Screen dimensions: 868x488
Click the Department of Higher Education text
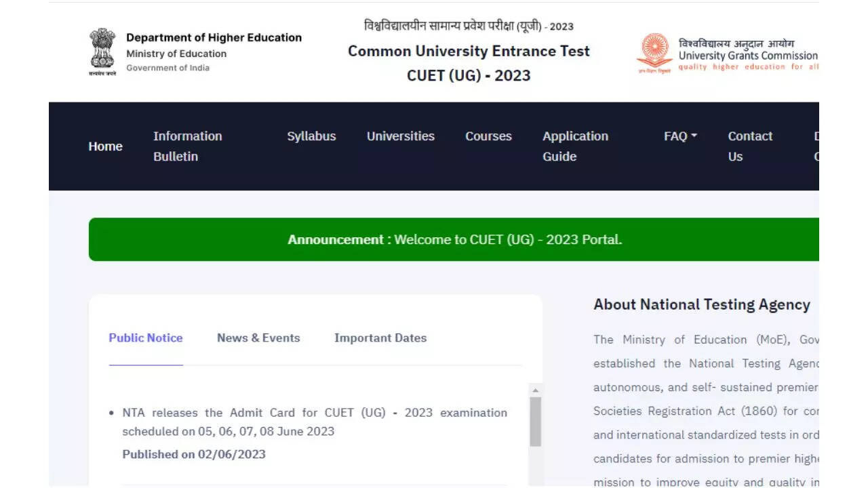coord(214,38)
